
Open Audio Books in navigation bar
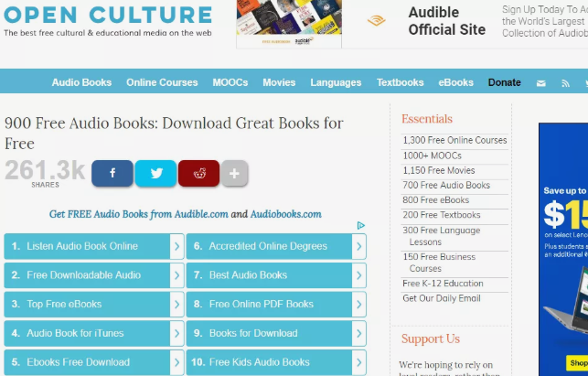(81, 82)
